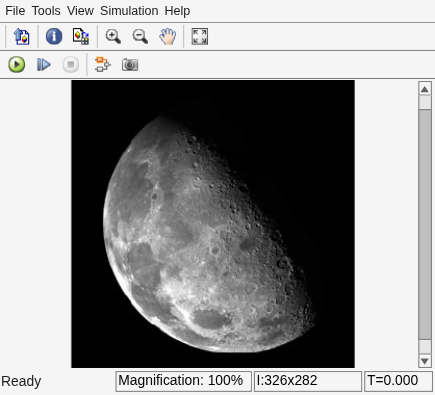Open the File menu
The width and height of the screenshot is (435, 395).
[15, 11]
